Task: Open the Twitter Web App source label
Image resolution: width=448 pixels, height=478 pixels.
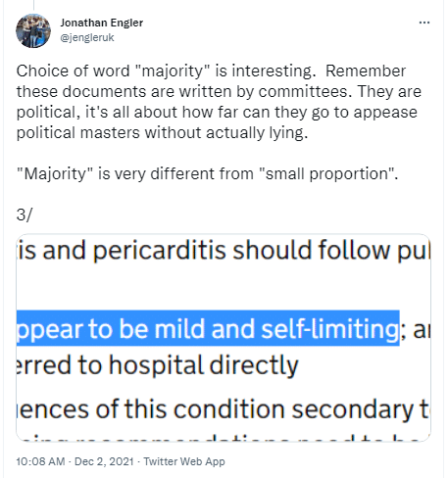Action: [x=184, y=461]
